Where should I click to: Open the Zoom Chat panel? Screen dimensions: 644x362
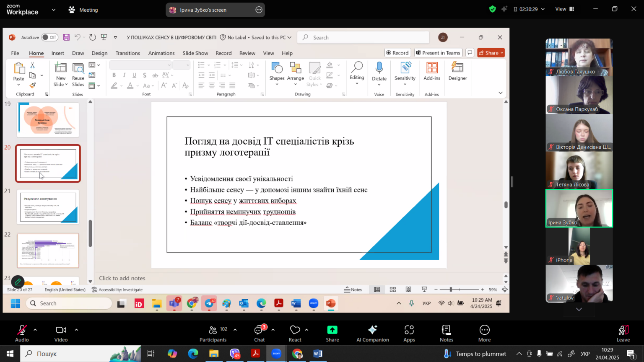pyautogui.click(x=260, y=334)
